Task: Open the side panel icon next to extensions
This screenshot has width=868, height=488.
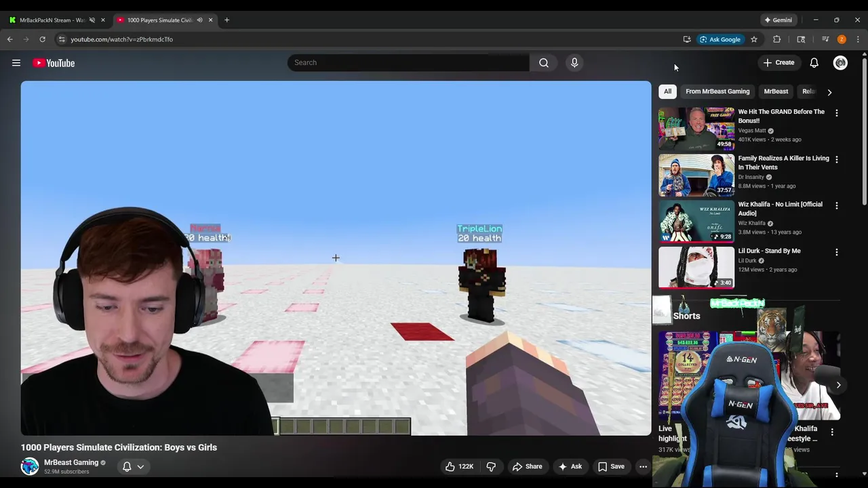Action: [x=801, y=39]
